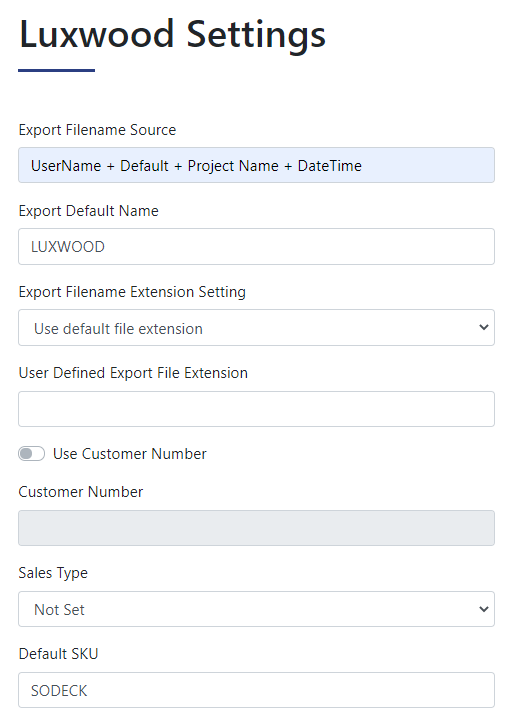Click the empty User Defined Export File Extension field

click(256, 409)
